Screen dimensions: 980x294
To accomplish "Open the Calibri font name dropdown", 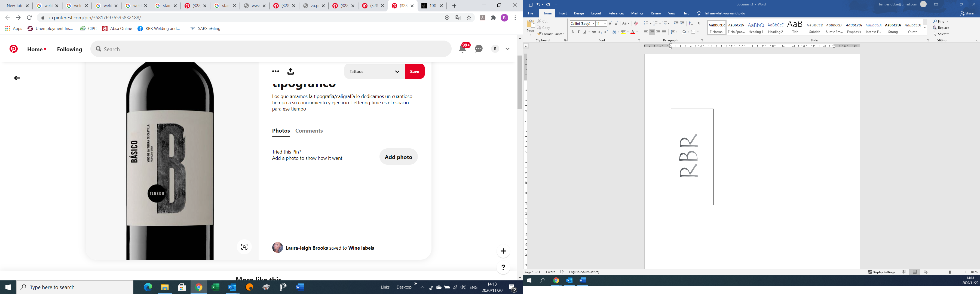I will pyautogui.click(x=593, y=24).
